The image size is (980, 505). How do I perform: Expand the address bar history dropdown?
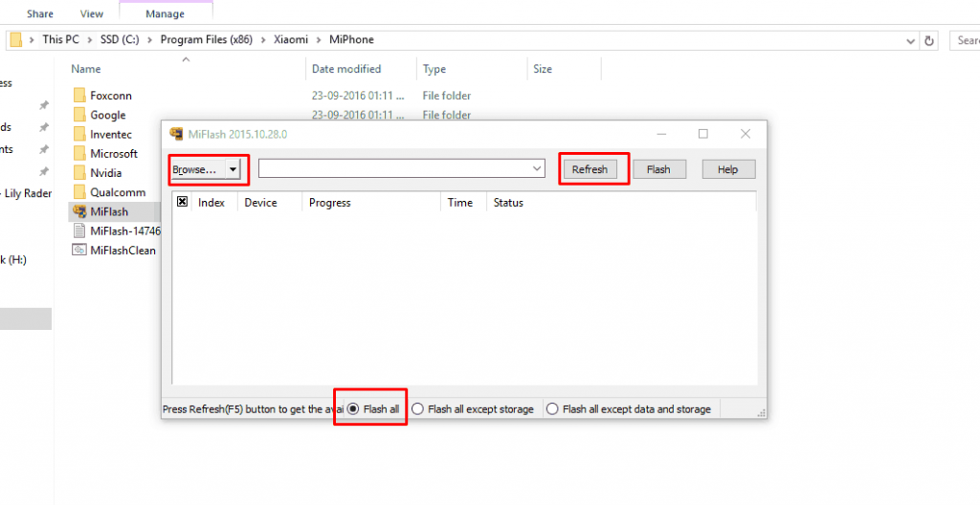click(x=911, y=40)
